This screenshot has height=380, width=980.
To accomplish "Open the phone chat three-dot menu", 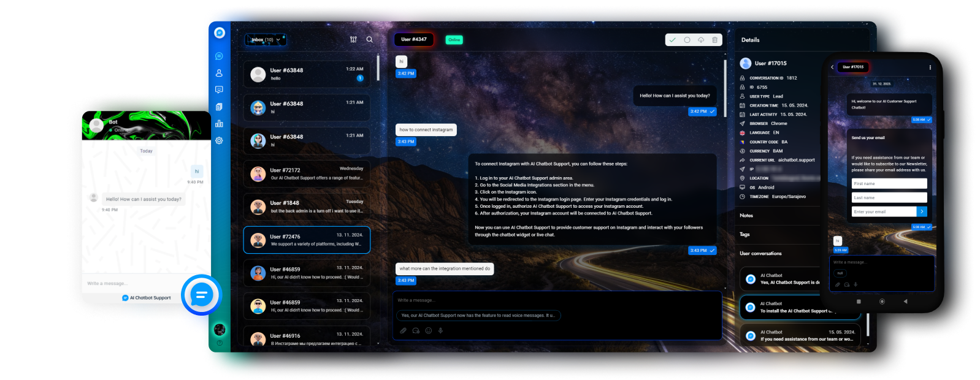I will tap(930, 67).
